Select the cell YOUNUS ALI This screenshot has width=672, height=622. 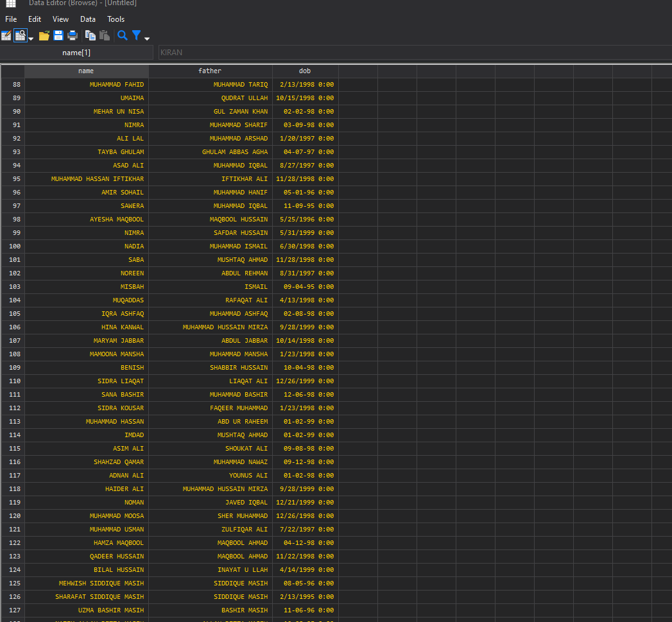coord(211,476)
